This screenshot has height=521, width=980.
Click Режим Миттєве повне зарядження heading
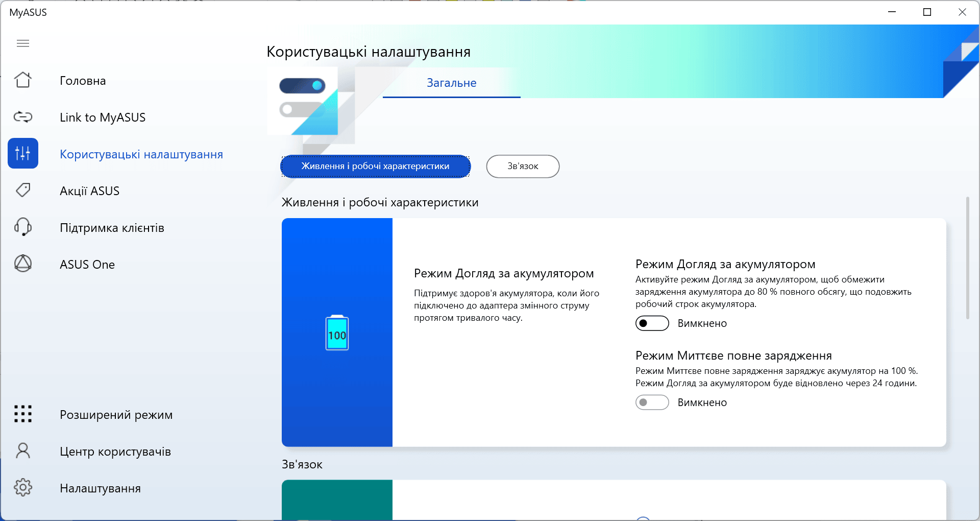[x=733, y=356]
